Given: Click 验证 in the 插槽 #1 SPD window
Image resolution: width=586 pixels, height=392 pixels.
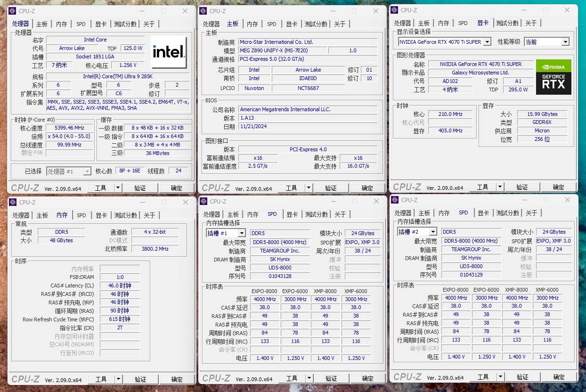Looking at the screenshot, I should pos(331,378).
